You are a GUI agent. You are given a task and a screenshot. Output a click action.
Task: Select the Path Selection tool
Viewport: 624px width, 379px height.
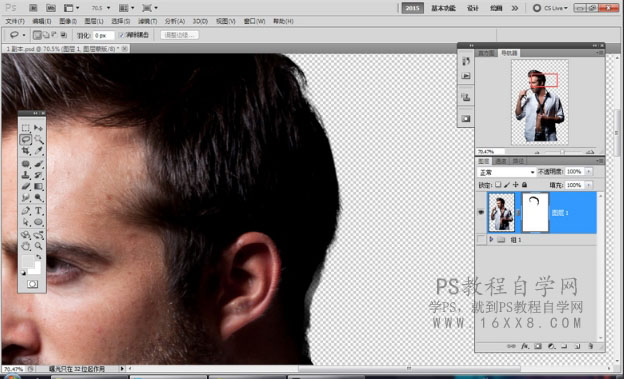[x=26, y=222]
